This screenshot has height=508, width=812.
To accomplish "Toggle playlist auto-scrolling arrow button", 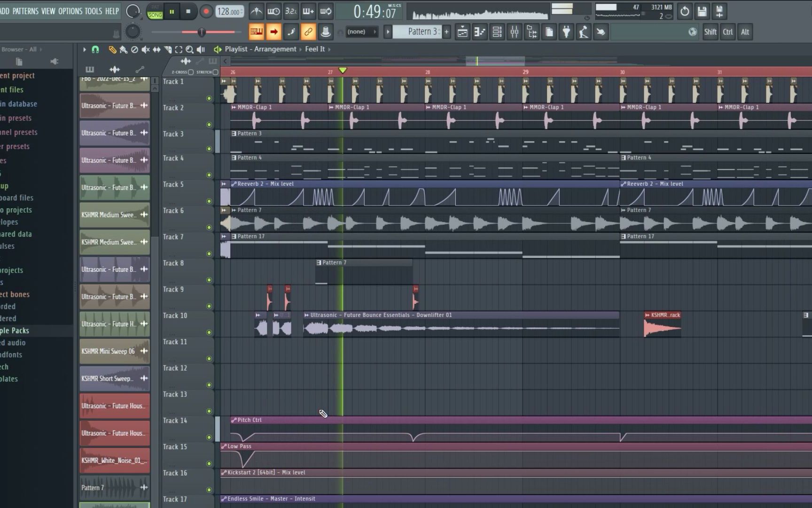I will tap(273, 32).
